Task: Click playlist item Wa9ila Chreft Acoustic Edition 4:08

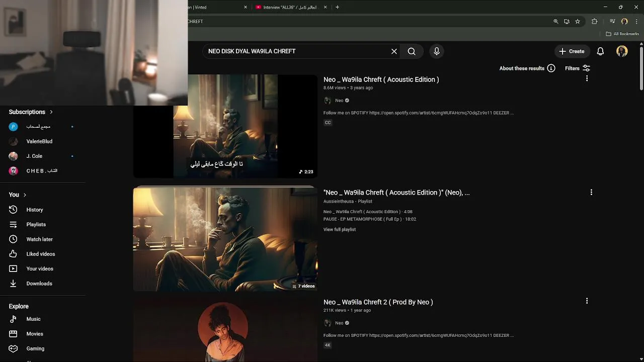Action: [368, 212]
